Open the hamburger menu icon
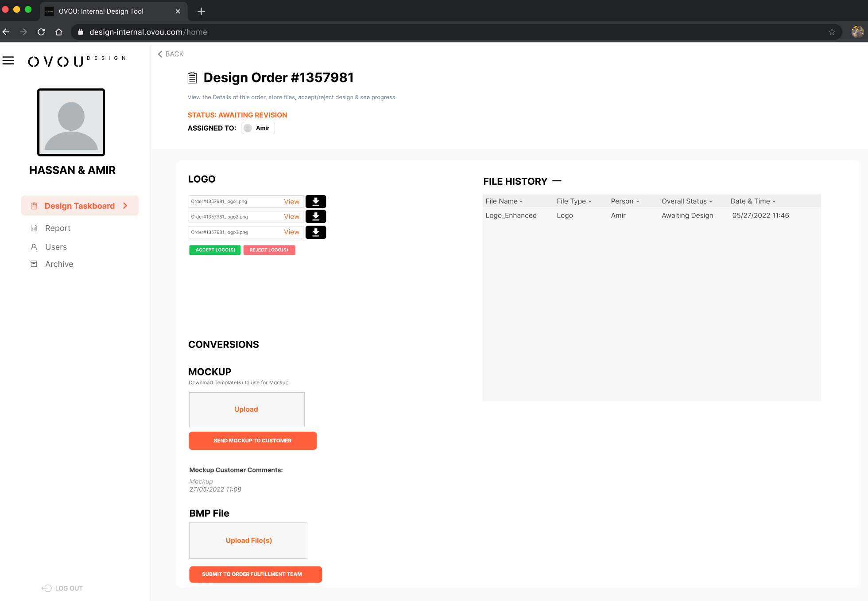Viewport: 868px width, 601px height. click(8, 60)
